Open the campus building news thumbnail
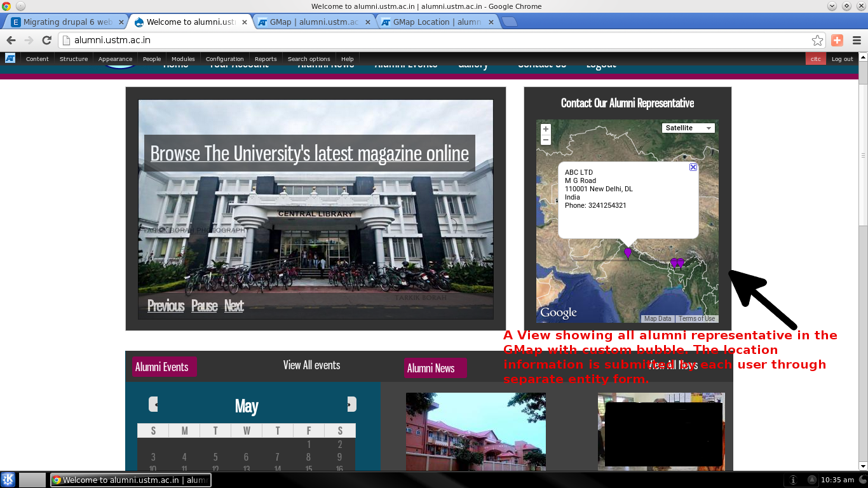This screenshot has width=868, height=488. tap(476, 432)
